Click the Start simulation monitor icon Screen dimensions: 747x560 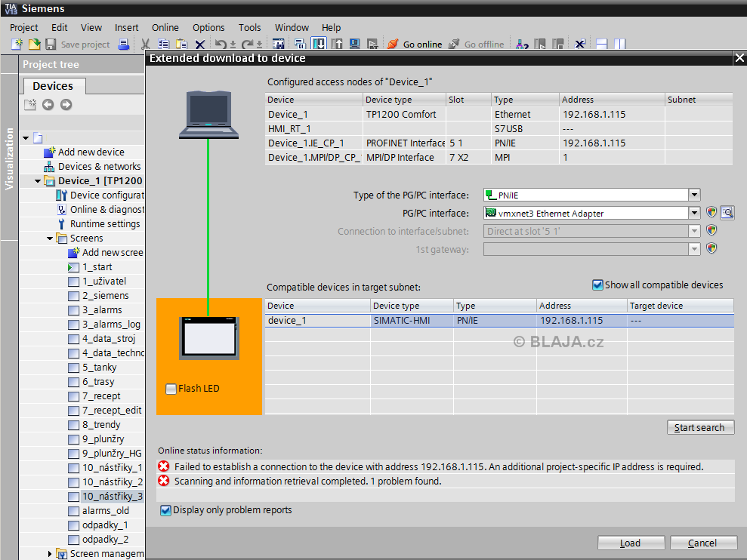(354, 45)
